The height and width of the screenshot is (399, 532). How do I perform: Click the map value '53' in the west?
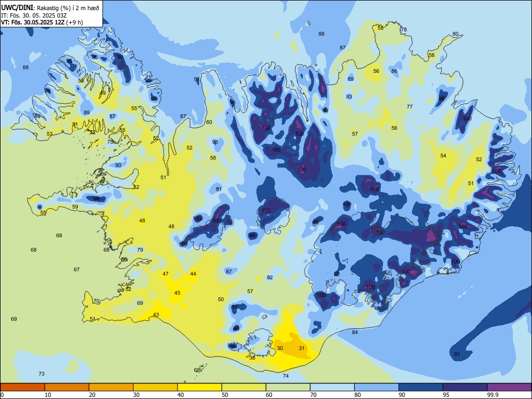[49, 134]
